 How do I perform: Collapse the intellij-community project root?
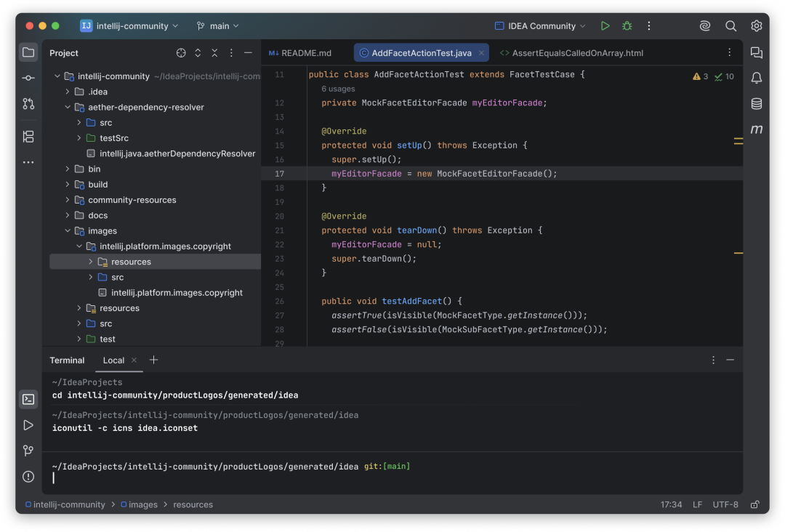57,76
